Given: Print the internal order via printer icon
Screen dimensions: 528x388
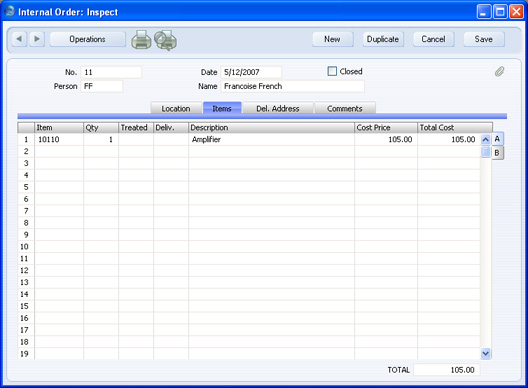Looking at the screenshot, I should pos(141,40).
